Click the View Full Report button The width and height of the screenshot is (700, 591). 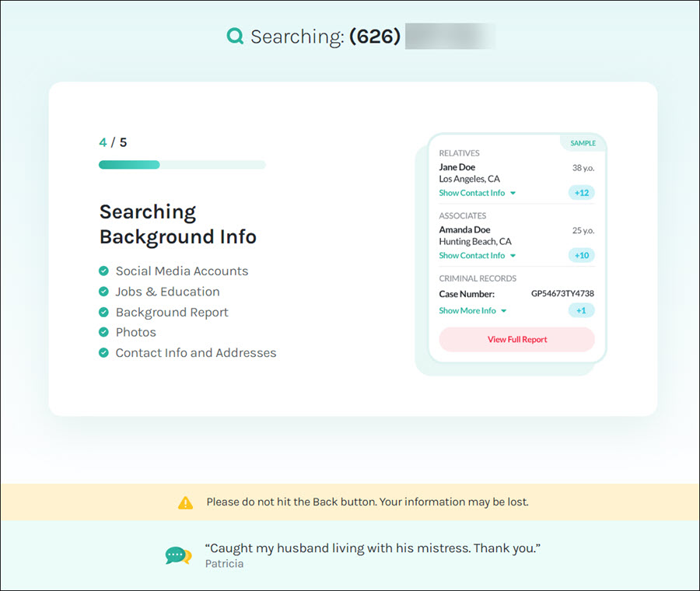click(517, 339)
